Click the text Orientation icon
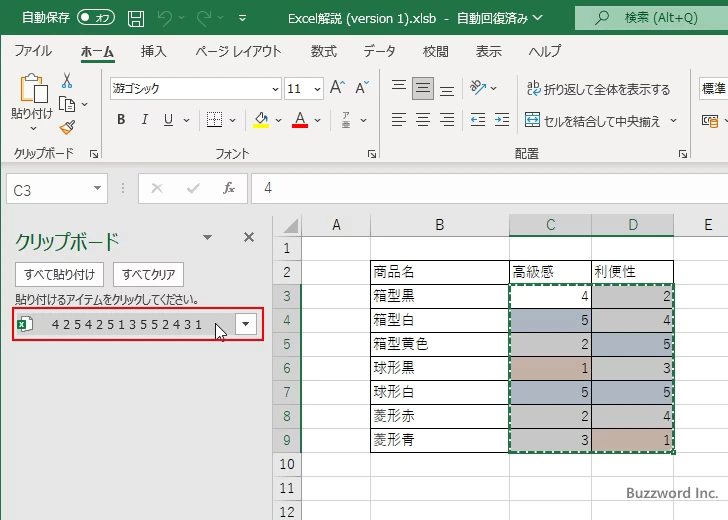The image size is (728, 520). pos(478,87)
